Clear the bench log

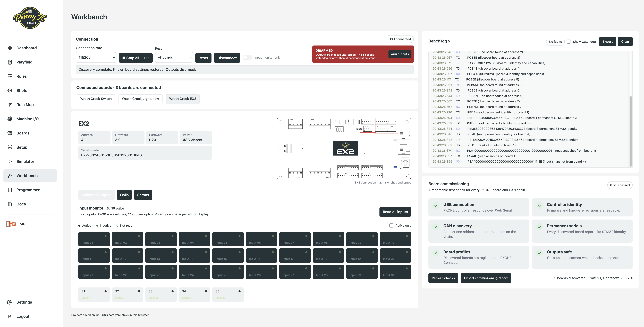click(x=625, y=42)
